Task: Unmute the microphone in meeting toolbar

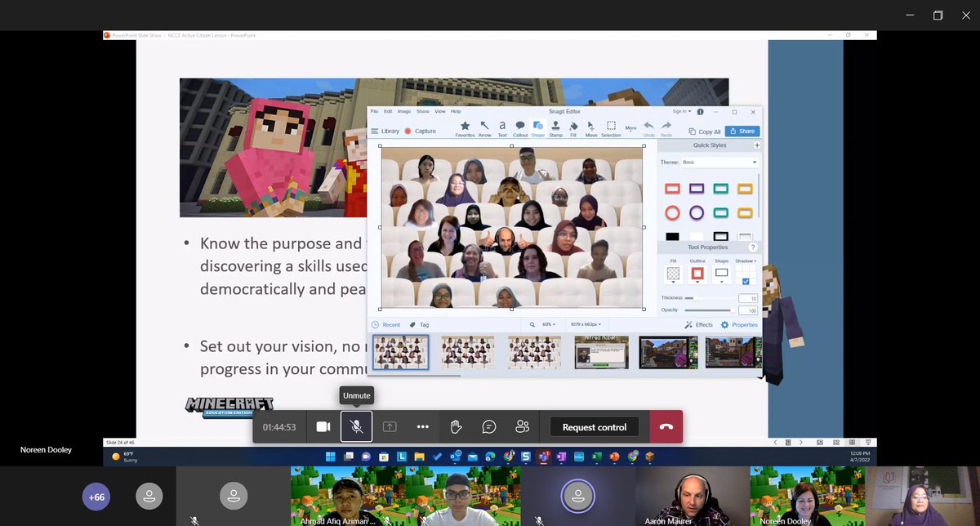Action: click(357, 426)
